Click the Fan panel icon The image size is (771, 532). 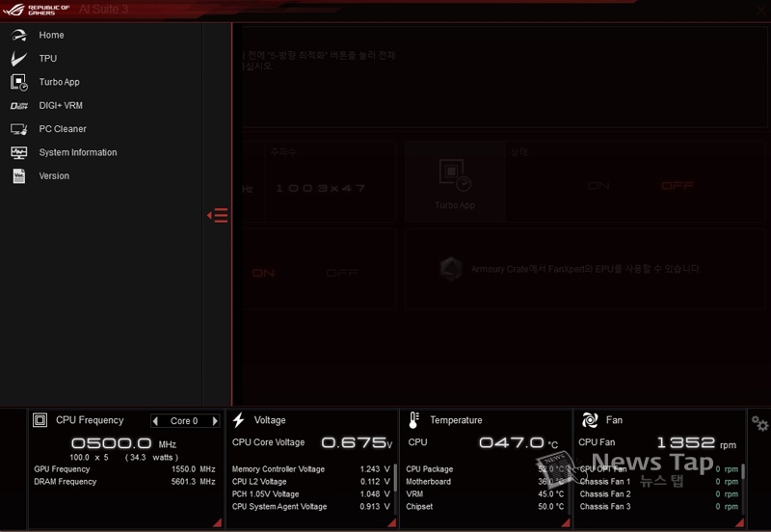tap(590, 420)
